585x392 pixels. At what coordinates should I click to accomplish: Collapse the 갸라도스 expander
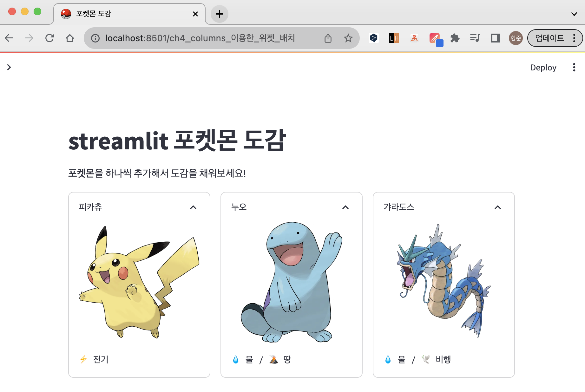coord(498,207)
